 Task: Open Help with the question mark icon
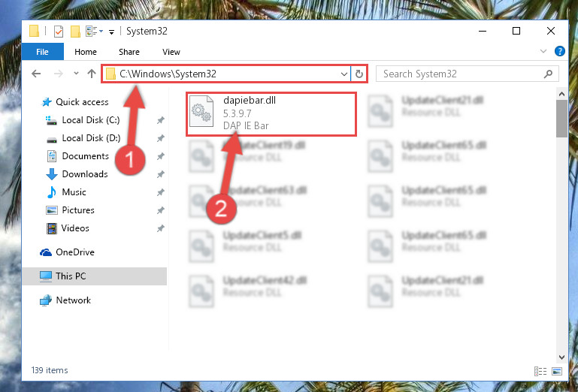(559, 51)
